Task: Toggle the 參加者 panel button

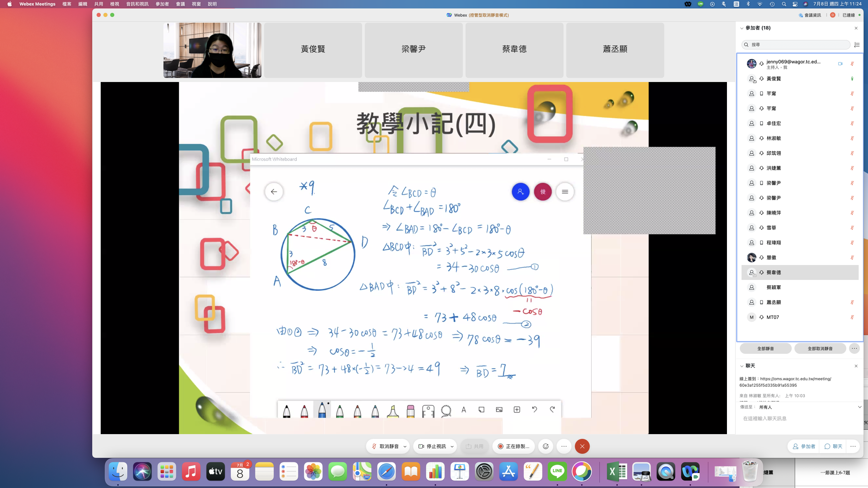Action: (x=804, y=446)
